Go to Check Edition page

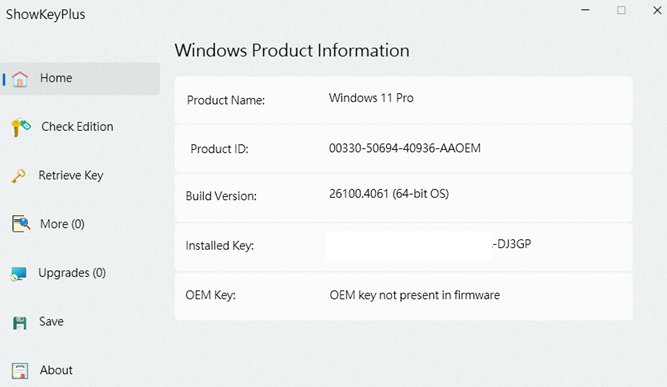coord(77,127)
